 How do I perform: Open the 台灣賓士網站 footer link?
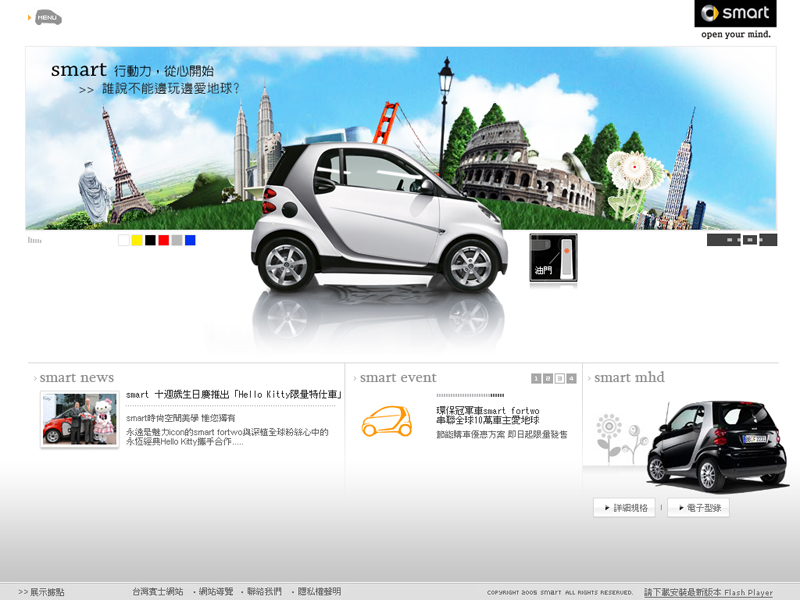coord(158,591)
